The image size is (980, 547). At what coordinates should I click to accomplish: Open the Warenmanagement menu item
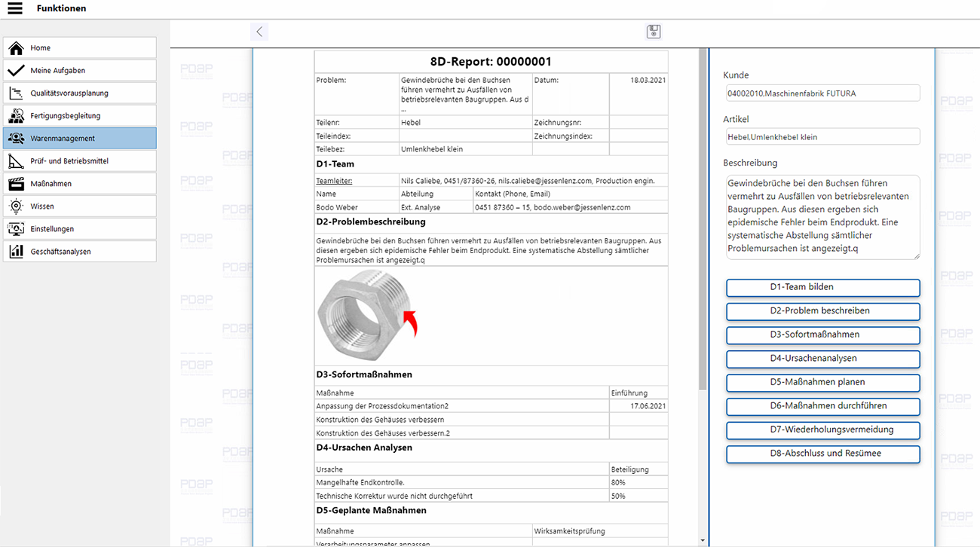pos(80,139)
